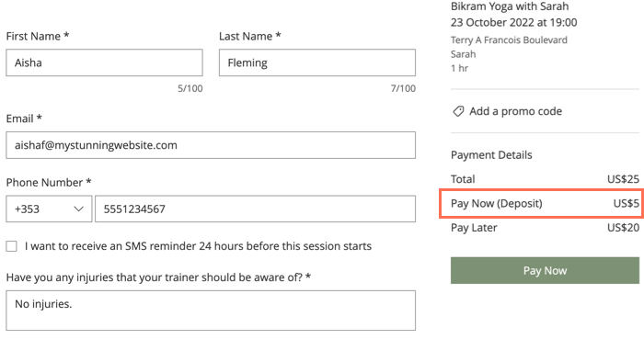Click the Terry A Francois Boulevard location text

[509, 40]
